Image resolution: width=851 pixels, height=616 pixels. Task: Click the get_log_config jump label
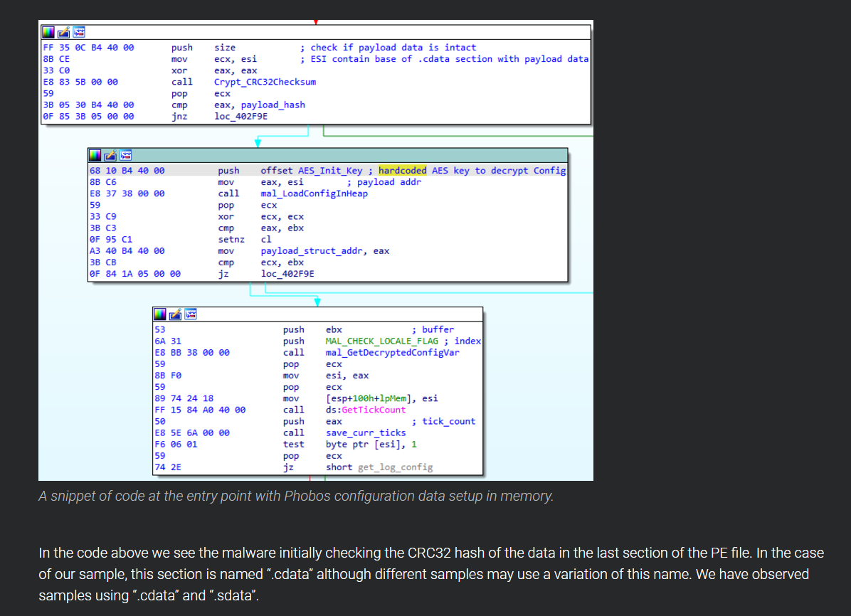395,467
